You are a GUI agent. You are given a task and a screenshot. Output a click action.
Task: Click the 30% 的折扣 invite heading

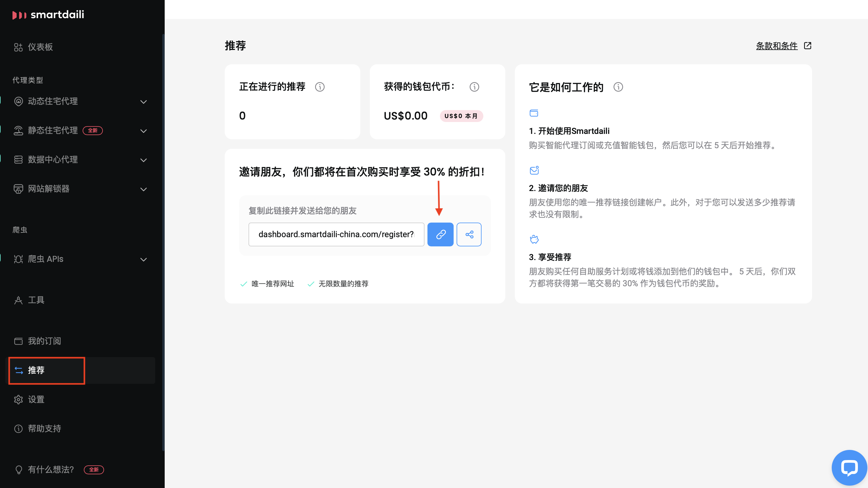(362, 172)
